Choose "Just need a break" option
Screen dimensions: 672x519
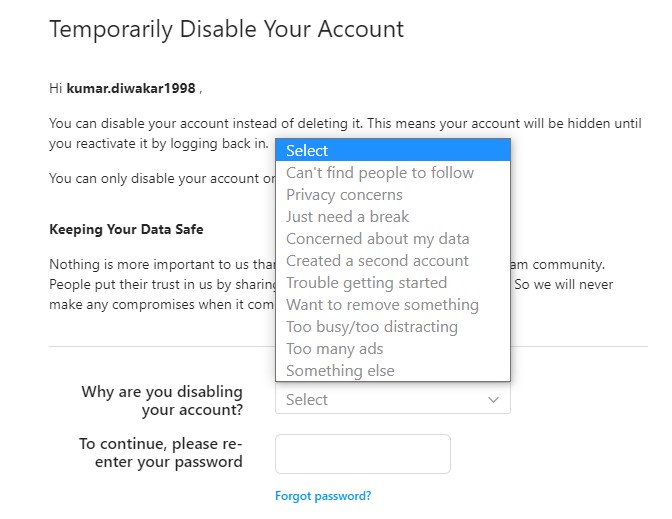347,217
